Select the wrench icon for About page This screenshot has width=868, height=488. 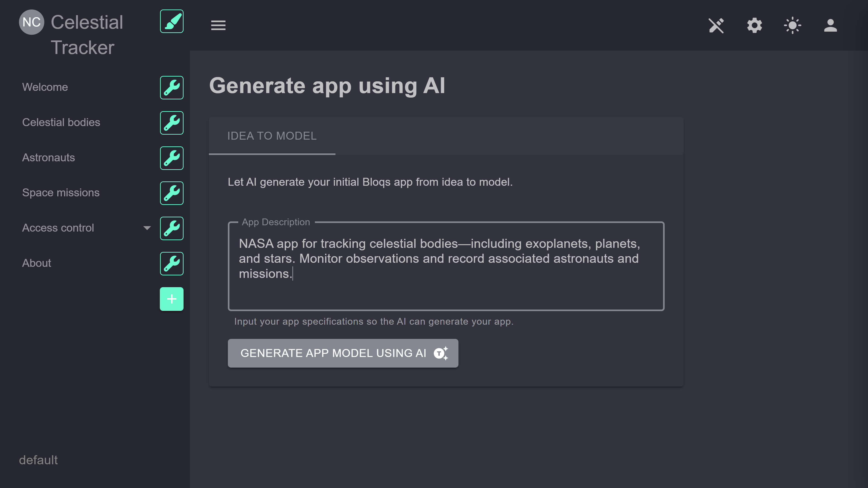[172, 263]
